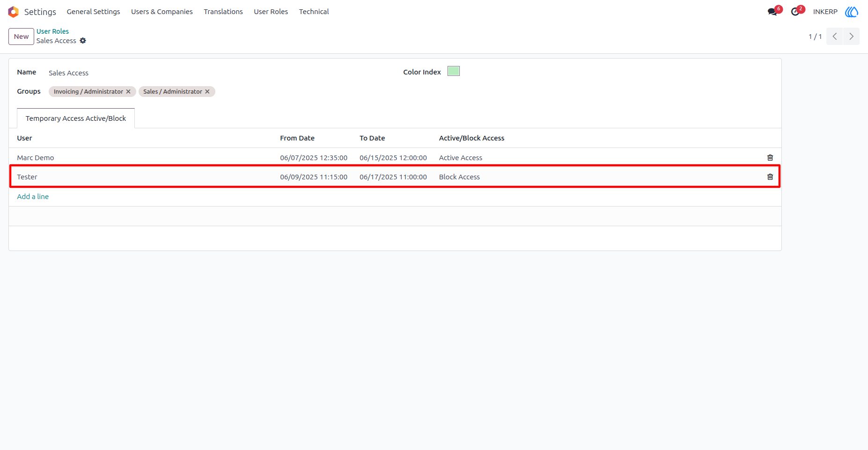Open the messages chat icon

(x=772, y=12)
